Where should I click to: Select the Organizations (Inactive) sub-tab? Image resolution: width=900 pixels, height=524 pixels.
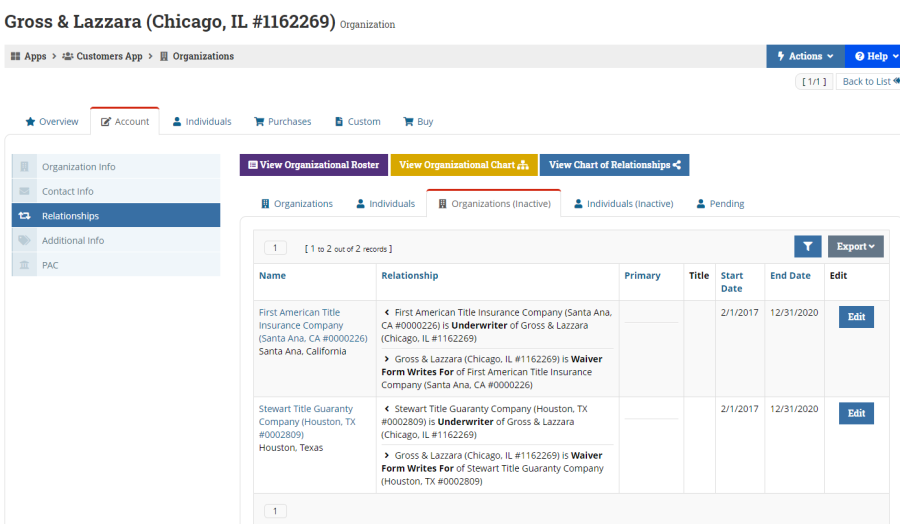coord(494,204)
